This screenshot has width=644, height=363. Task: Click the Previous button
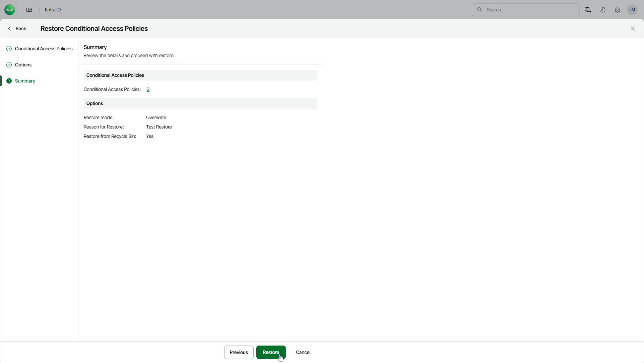click(x=239, y=352)
